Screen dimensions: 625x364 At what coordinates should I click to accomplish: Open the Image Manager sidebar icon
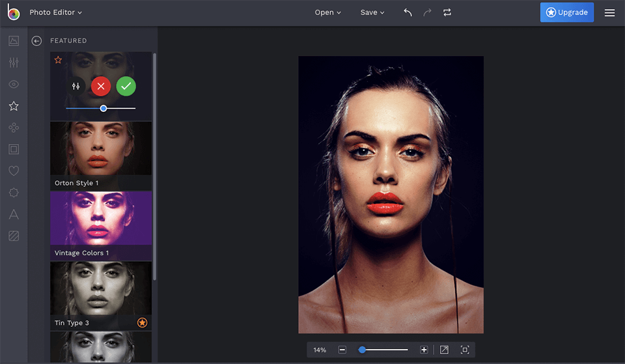point(14,41)
